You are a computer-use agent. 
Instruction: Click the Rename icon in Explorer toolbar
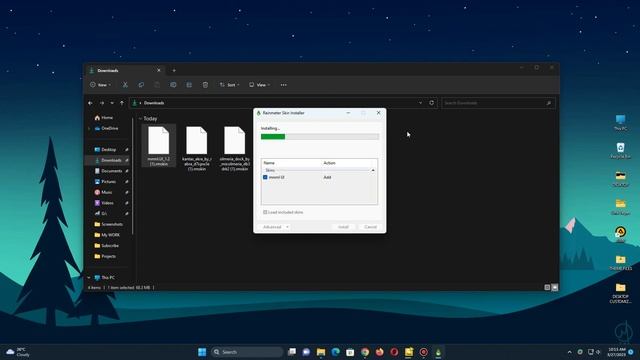tap(173, 85)
